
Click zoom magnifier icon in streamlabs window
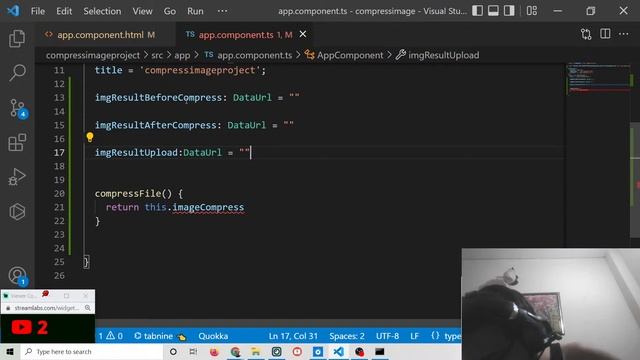[x=88, y=308]
